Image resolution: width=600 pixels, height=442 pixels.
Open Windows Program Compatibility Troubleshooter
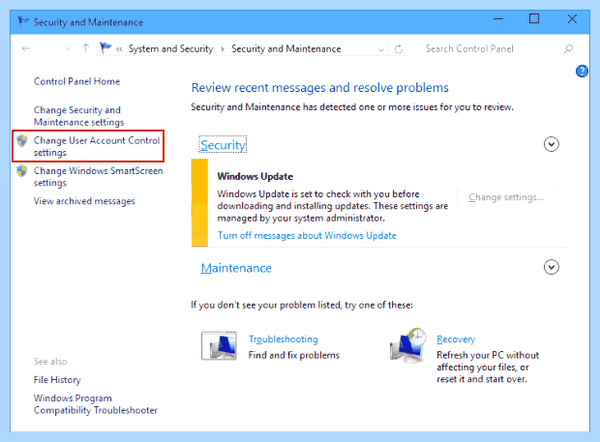click(x=95, y=404)
